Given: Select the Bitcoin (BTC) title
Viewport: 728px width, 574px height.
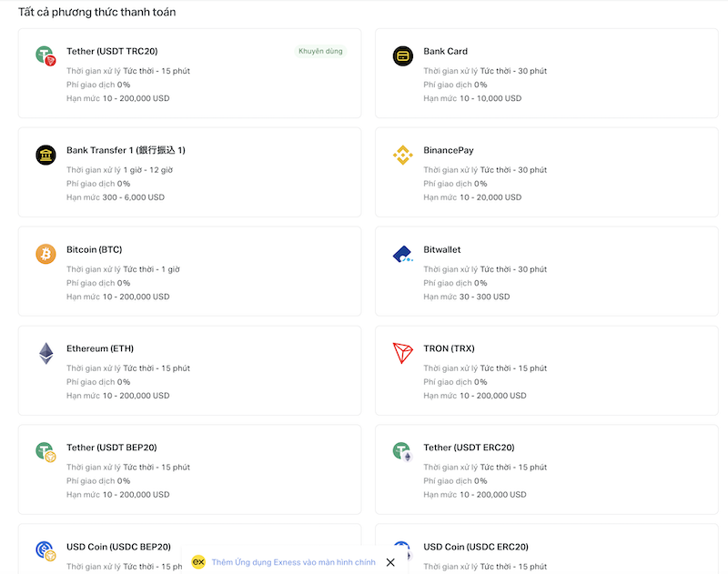Looking at the screenshot, I should (94, 249).
